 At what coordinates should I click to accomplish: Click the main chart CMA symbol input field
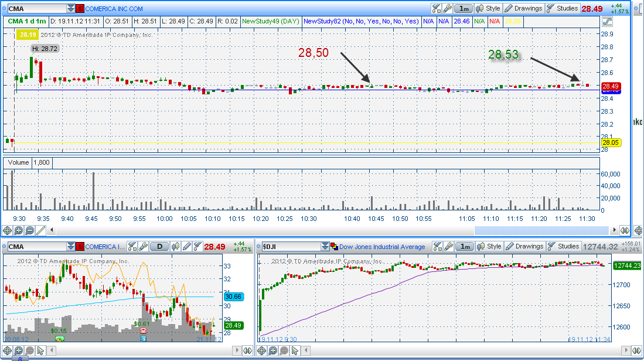[37, 9]
